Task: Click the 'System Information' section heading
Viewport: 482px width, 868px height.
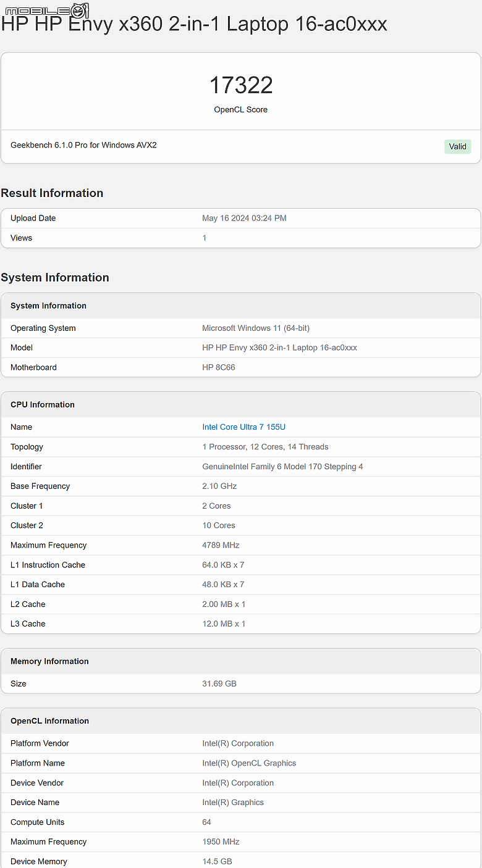Action: [55, 278]
